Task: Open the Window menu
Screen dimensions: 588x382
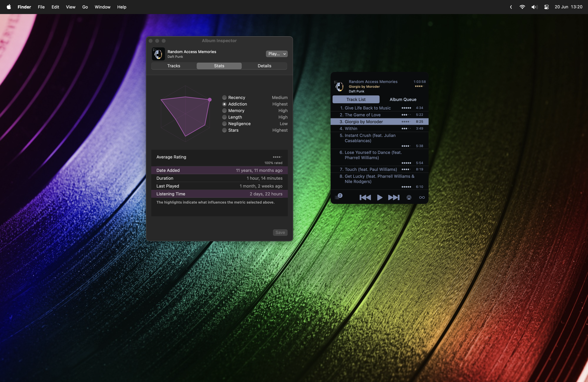Action: tap(103, 7)
